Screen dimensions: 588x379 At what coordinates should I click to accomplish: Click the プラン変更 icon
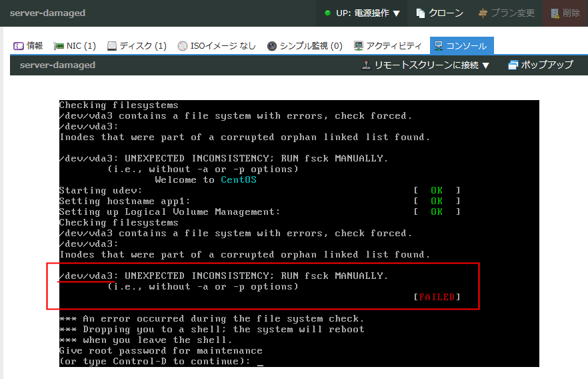pos(483,13)
